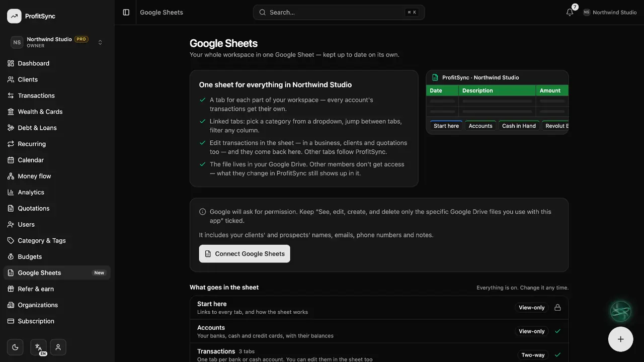Click the Analytics chart icon
This screenshot has height=362, width=644.
pyautogui.click(x=11, y=192)
